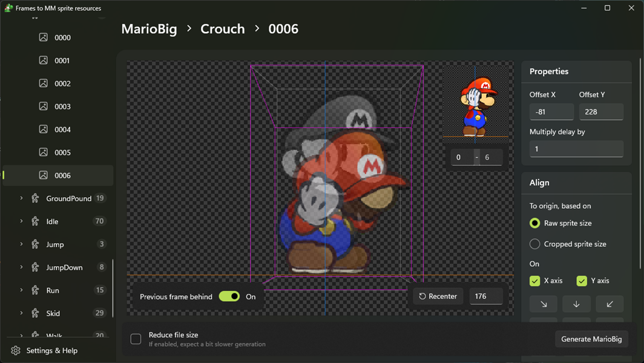Click Generate MarioBig button
Screen dimensions: 644x363
point(591,339)
